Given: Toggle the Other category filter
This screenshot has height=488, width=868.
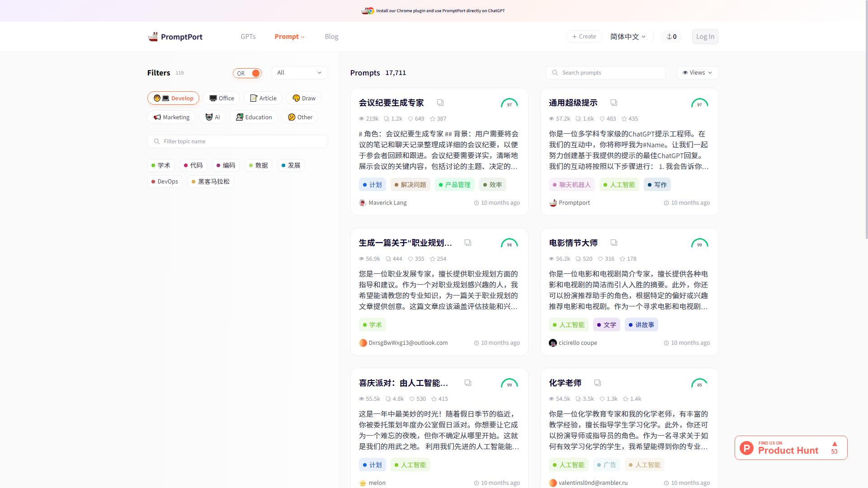Looking at the screenshot, I should pyautogui.click(x=300, y=117).
